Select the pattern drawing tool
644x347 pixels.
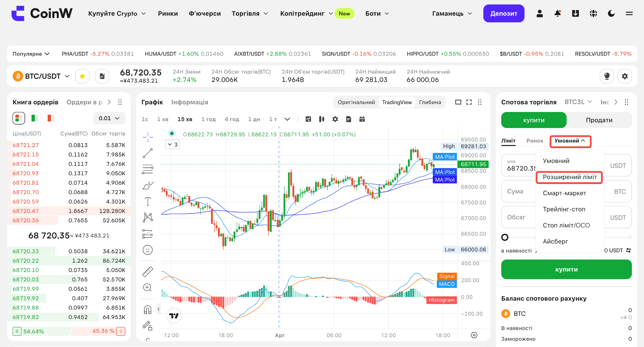click(147, 217)
